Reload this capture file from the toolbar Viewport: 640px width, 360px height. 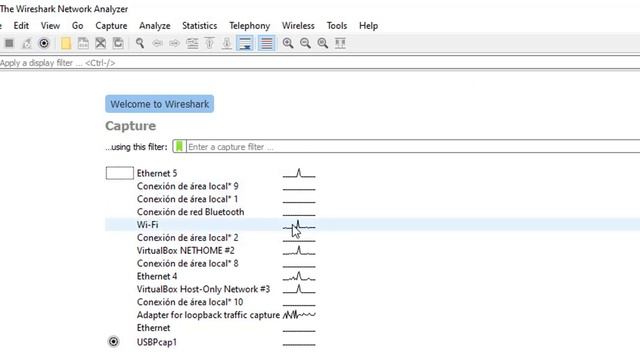tap(118, 43)
